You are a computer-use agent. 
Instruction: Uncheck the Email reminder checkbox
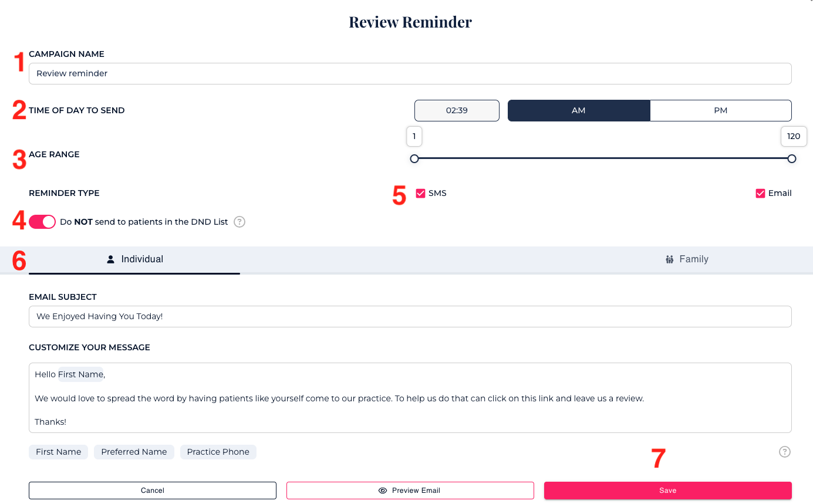[x=760, y=194]
